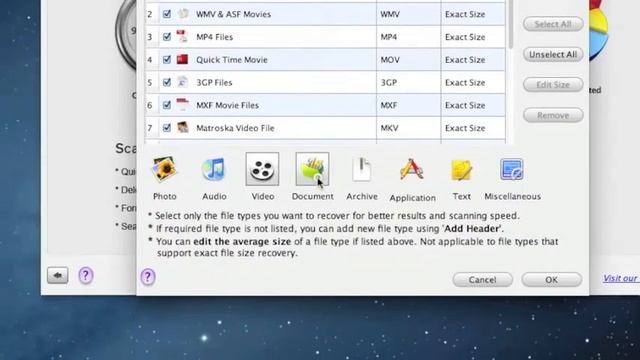Click the Matroska Video File row icon
Screen dimensions: 640x360
(x=182, y=128)
